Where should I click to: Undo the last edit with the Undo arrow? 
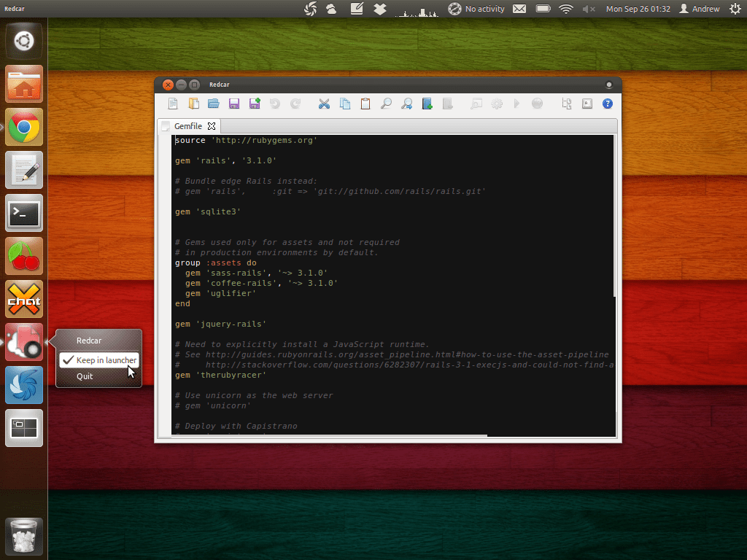[x=274, y=104]
